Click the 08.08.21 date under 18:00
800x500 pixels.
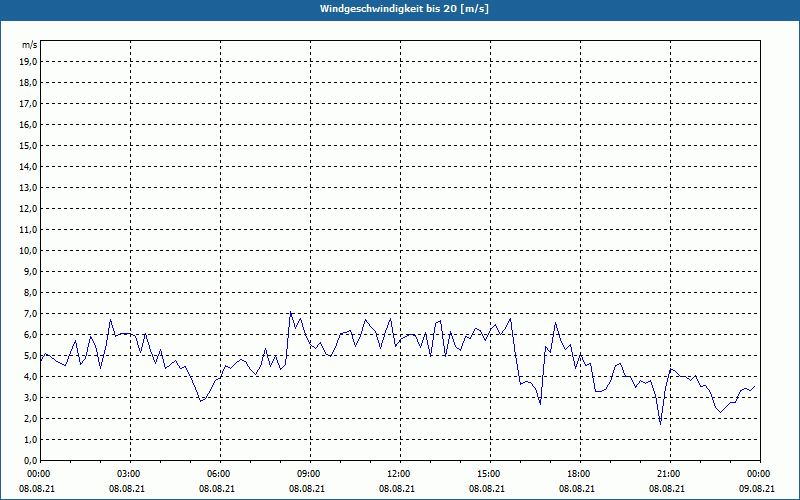click(x=577, y=488)
